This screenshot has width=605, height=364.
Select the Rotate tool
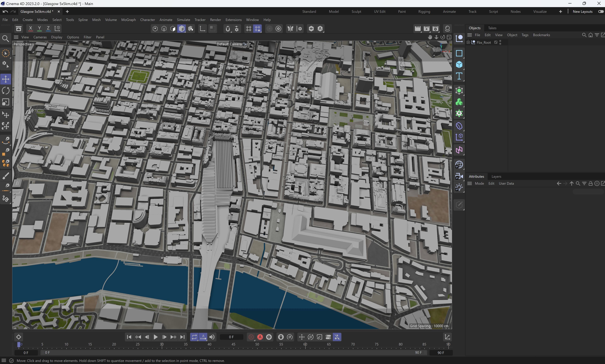(x=6, y=91)
